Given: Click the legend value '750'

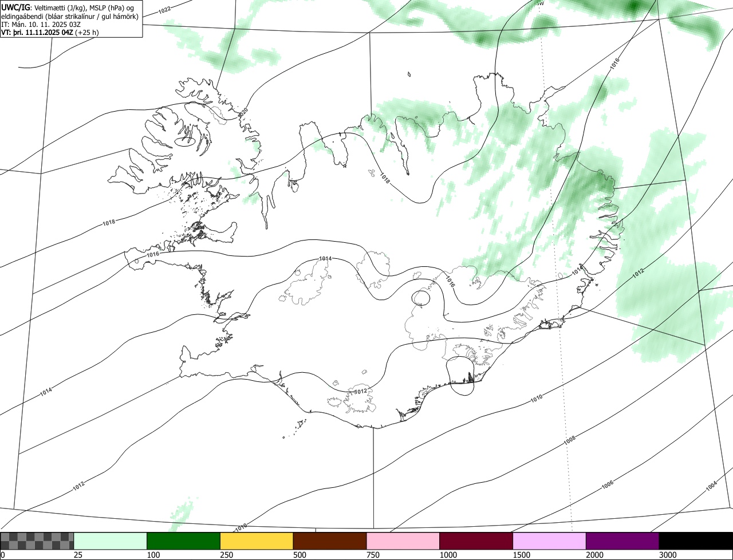Looking at the screenshot, I should tap(373, 555).
